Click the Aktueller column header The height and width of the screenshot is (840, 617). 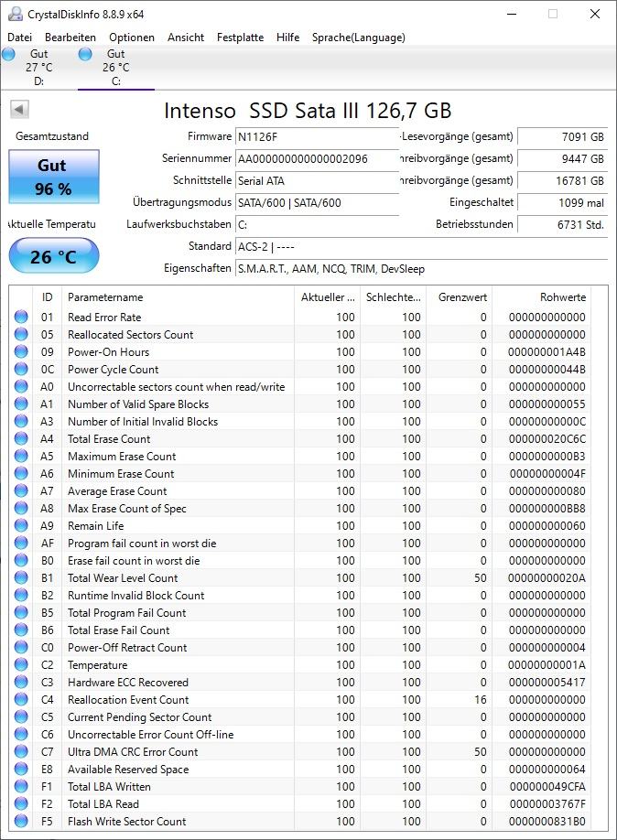click(327, 296)
